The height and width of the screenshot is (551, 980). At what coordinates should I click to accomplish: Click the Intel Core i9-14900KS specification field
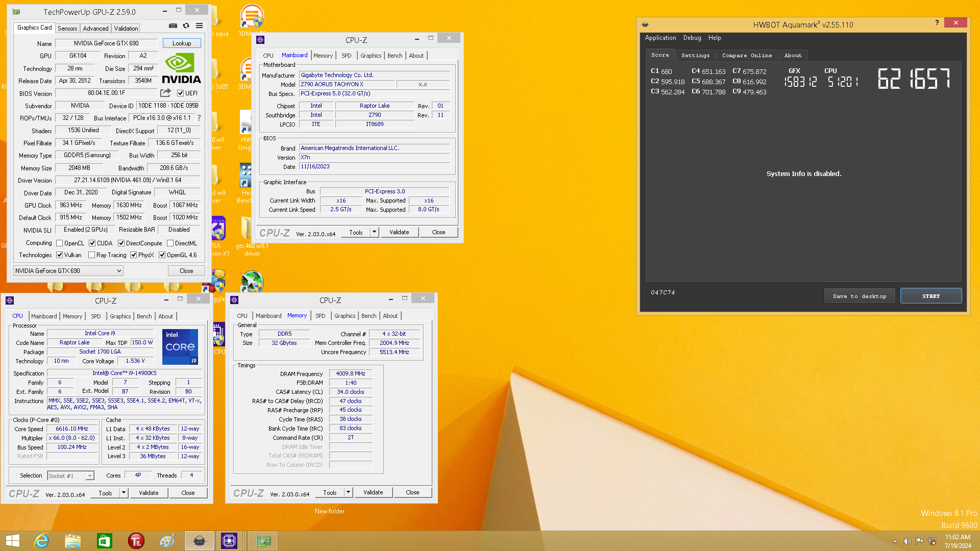tap(125, 373)
